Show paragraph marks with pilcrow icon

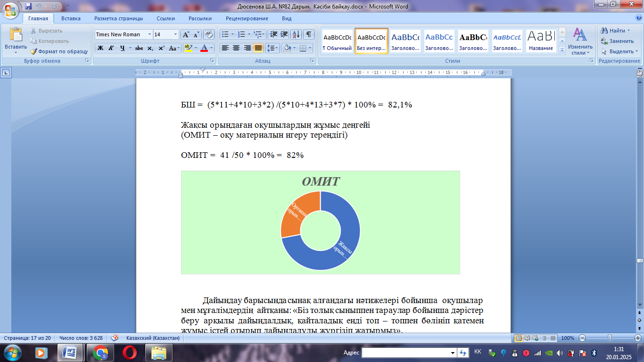[308, 34]
